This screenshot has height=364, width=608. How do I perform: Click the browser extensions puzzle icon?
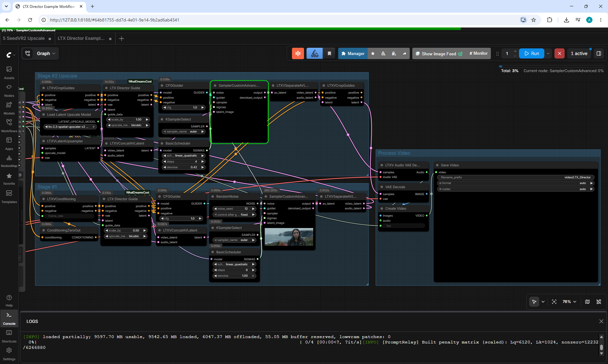(549, 20)
